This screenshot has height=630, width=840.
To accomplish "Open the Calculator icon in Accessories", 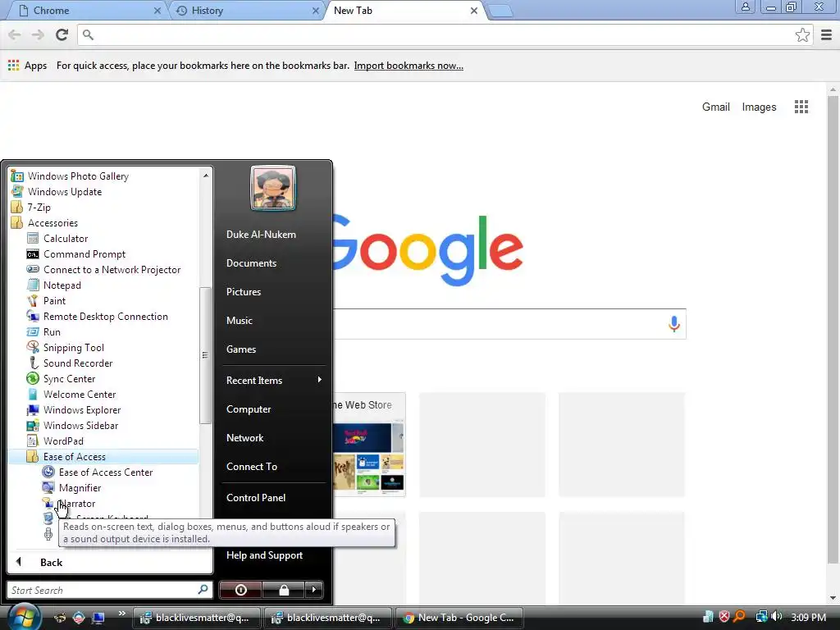I will pos(33,239).
